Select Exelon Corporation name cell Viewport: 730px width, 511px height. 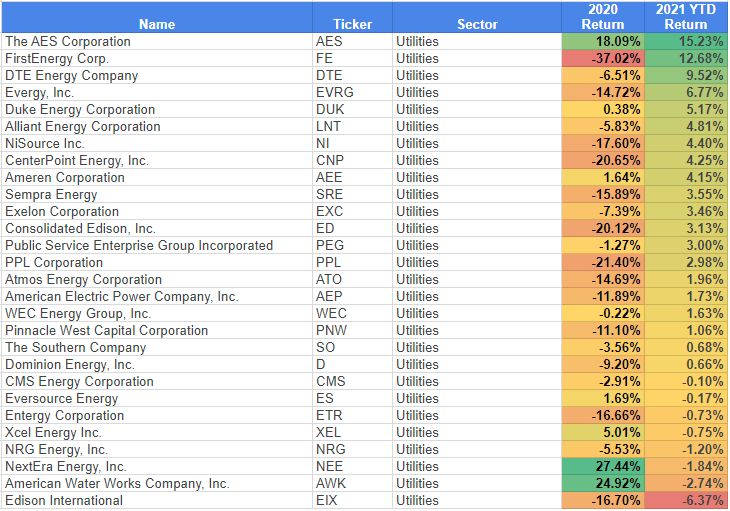pyautogui.click(x=157, y=212)
